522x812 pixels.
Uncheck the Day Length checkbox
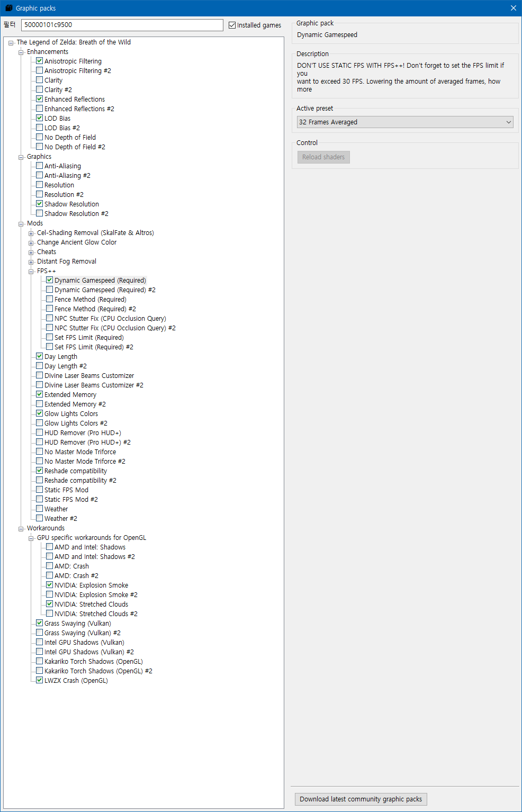point(39,356)
